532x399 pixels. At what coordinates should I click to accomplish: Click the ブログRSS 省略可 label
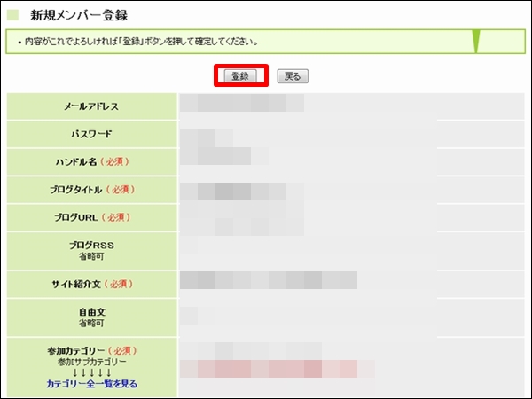pyautogui.click(x=91, y=250)
